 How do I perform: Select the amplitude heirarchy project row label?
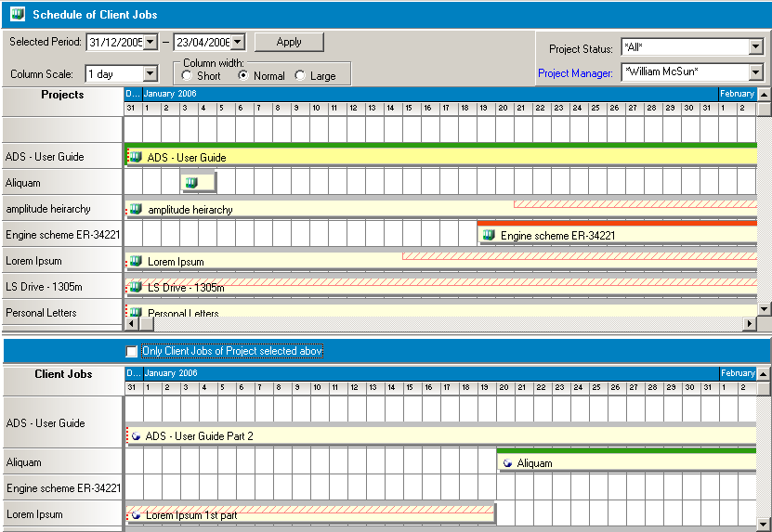62,209
